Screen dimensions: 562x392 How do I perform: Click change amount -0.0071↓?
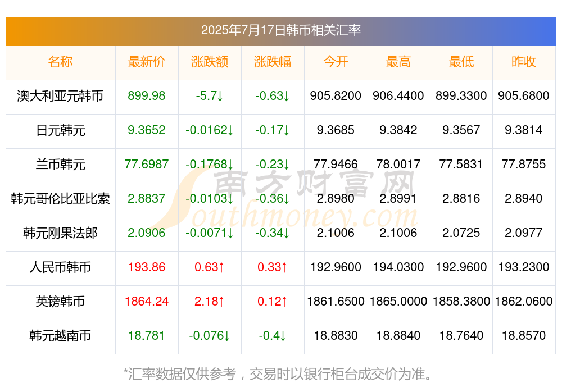pyautogui.click(x=210, y=233)
